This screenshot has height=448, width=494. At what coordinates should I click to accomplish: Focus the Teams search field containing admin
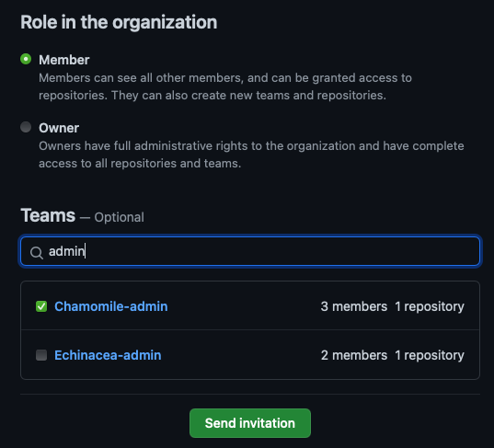pos(250,251)
